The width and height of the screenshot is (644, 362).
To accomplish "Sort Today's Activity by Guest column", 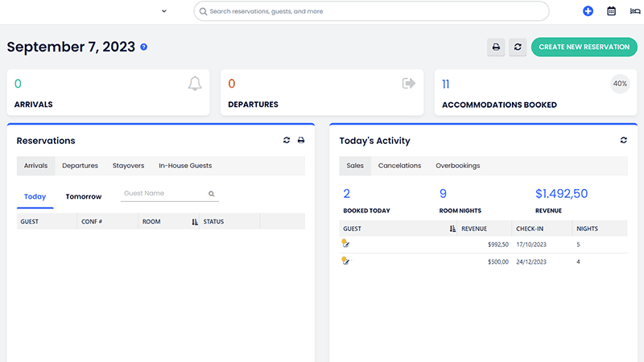I will 452,228.
